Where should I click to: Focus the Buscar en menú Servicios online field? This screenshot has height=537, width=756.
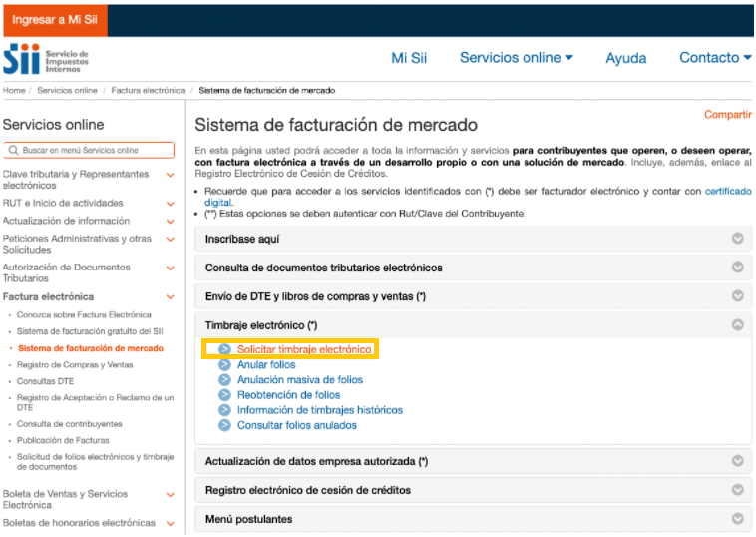[89, 150]
